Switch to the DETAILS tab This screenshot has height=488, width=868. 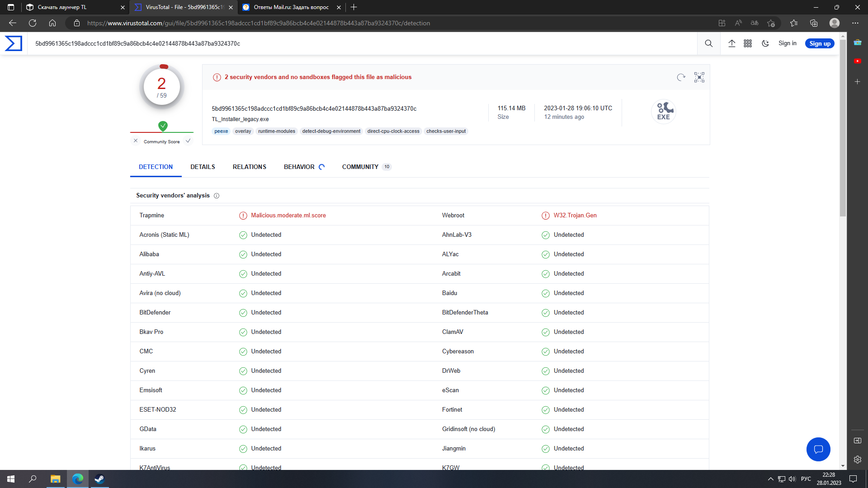tap(203, 167)
